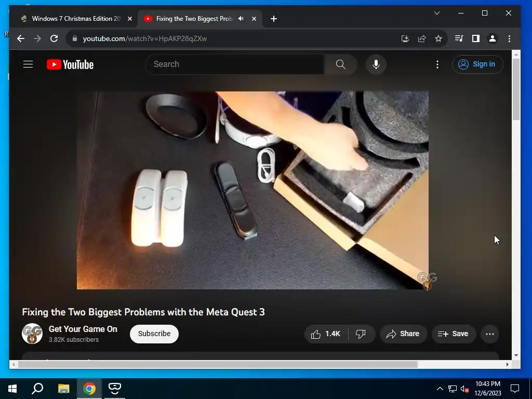Go back with browser back arrow
532x399 pixels.
coord(21,38)
